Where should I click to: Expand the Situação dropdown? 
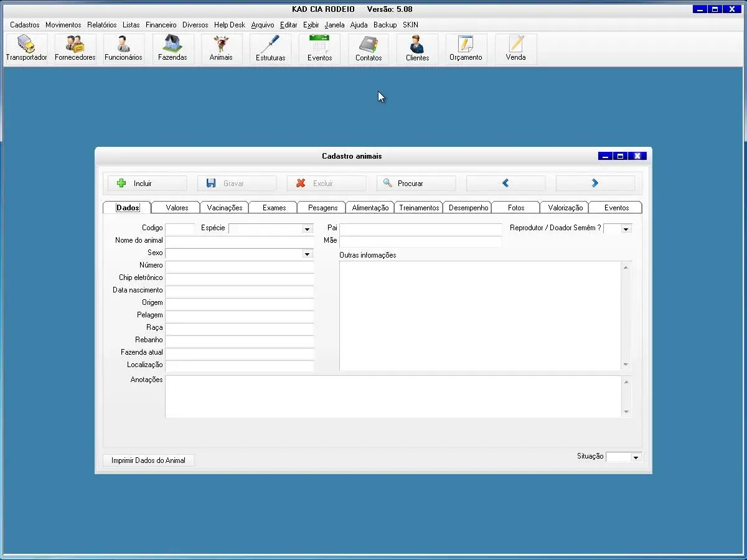pyautogui.click(x=636, y=457)
